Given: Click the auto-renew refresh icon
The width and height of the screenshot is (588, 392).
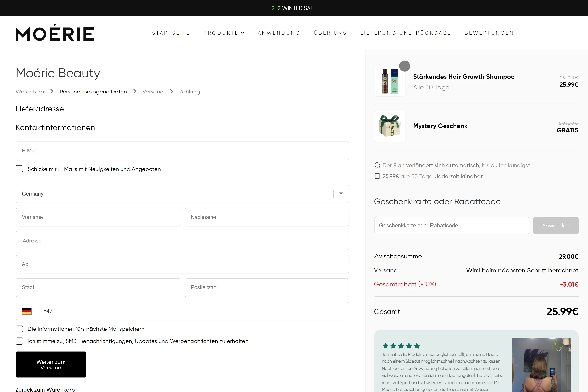Looking at the screenshot, I should tap(377, 165).
